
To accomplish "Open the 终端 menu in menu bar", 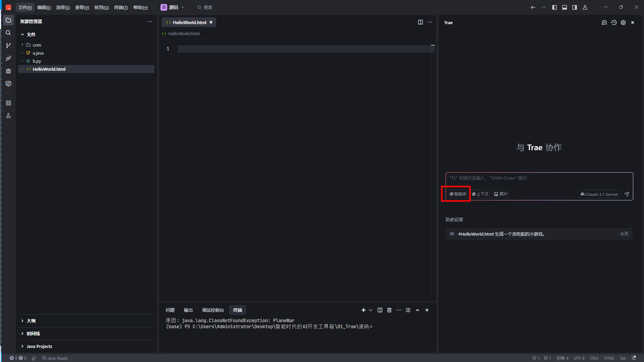I will pos(121,7).
